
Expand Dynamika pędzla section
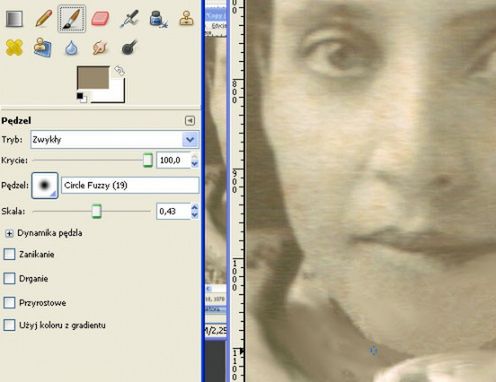[x=9, y=233]
